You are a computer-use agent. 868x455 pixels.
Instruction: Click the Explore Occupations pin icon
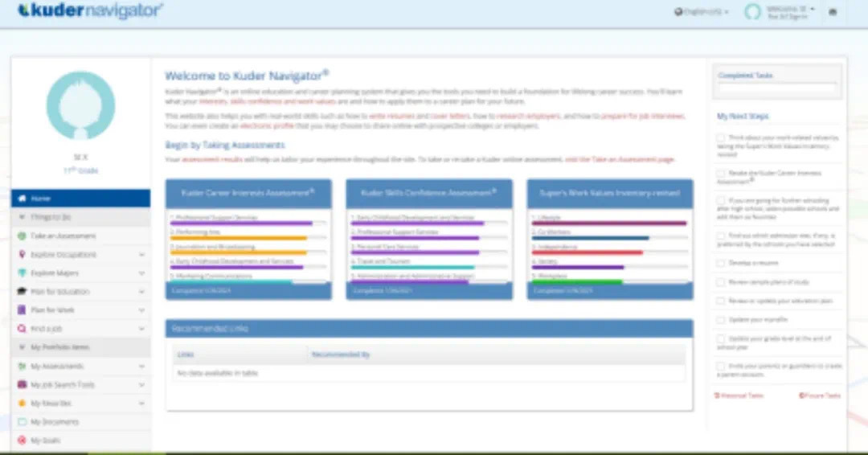(x=23, y=254)
